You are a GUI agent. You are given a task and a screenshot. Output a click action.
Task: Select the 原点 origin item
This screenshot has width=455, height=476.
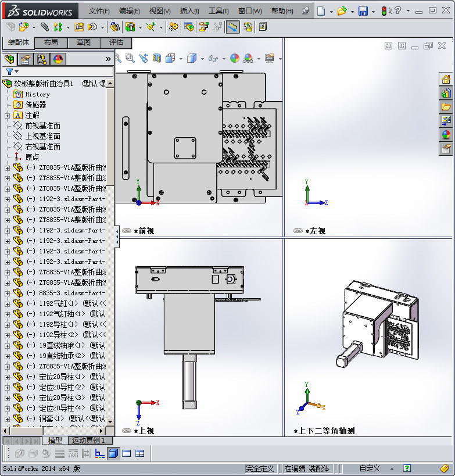click(x=32, y=157)
